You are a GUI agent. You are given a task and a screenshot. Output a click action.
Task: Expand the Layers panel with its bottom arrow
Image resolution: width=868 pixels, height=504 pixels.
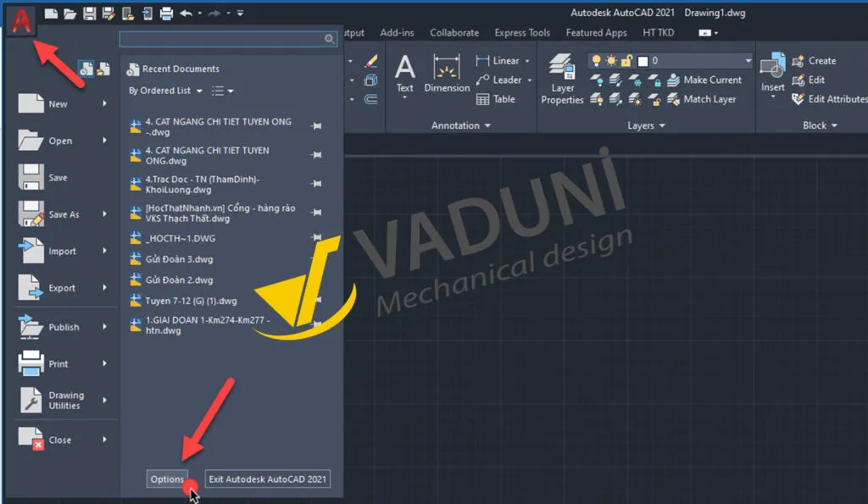661,125
